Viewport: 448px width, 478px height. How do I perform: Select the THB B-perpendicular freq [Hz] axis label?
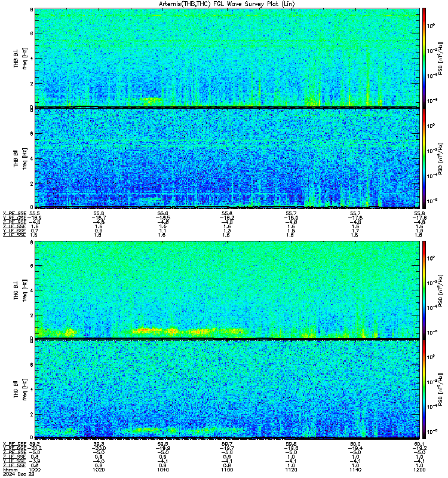[24, 59]
